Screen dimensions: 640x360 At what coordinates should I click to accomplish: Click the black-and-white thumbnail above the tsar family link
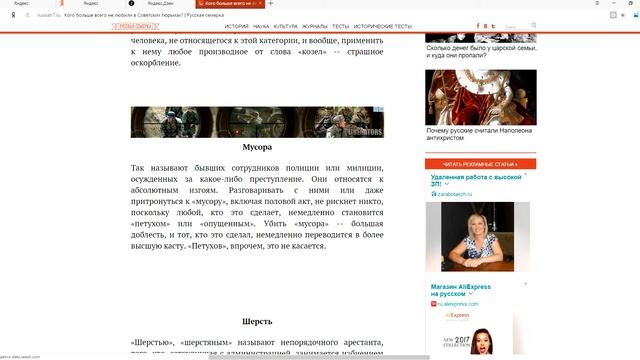click(481, 38)
